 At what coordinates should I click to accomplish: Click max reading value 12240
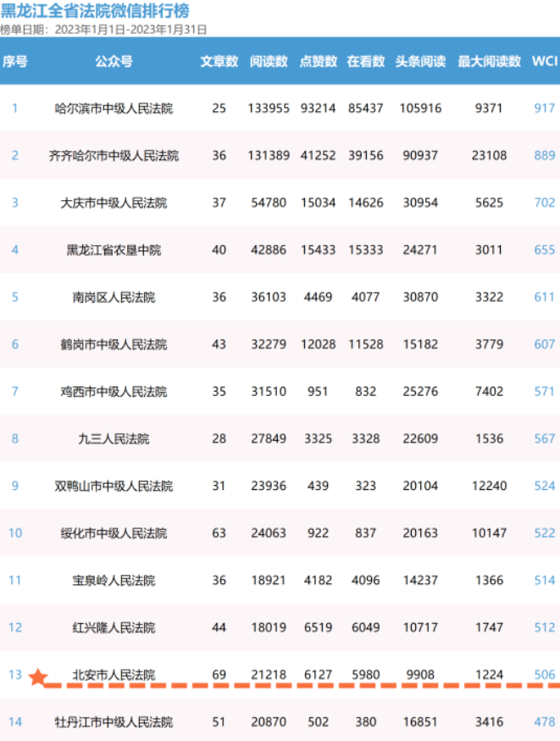[489, 486]
